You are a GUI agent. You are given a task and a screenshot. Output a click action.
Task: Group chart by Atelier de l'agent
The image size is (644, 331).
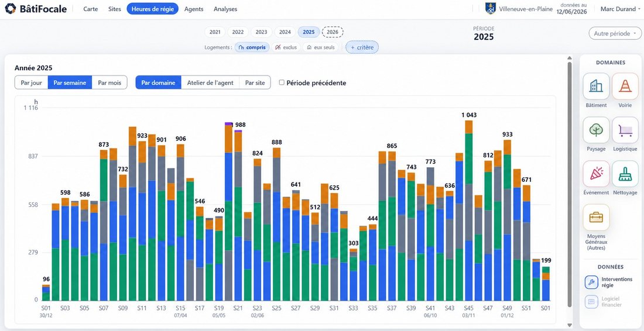coord(210,82)
